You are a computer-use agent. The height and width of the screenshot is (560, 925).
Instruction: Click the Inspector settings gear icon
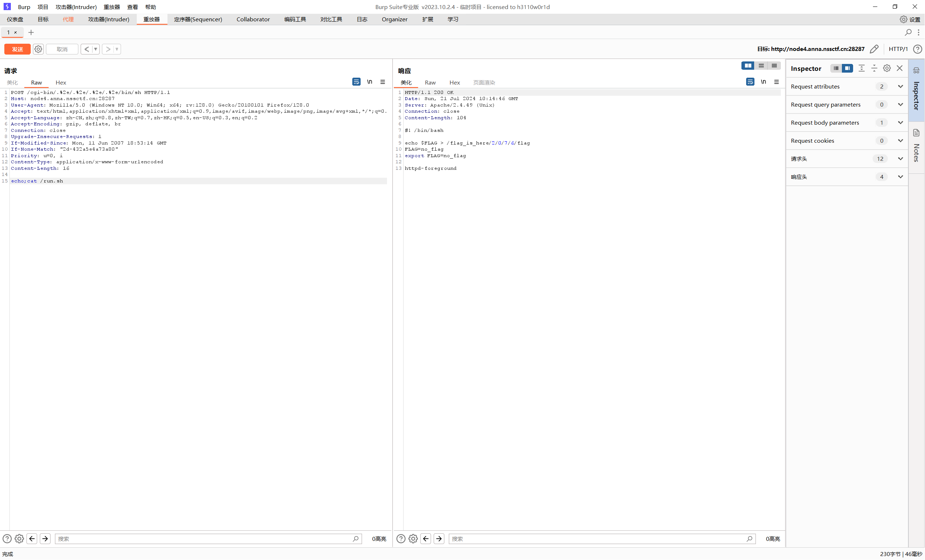(x=887, y=68)
